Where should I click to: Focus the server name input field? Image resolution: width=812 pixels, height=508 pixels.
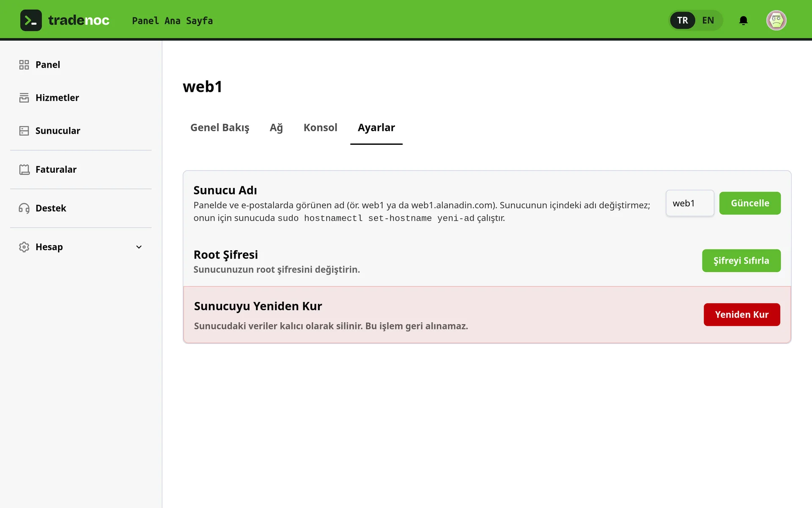pos(690,203)
